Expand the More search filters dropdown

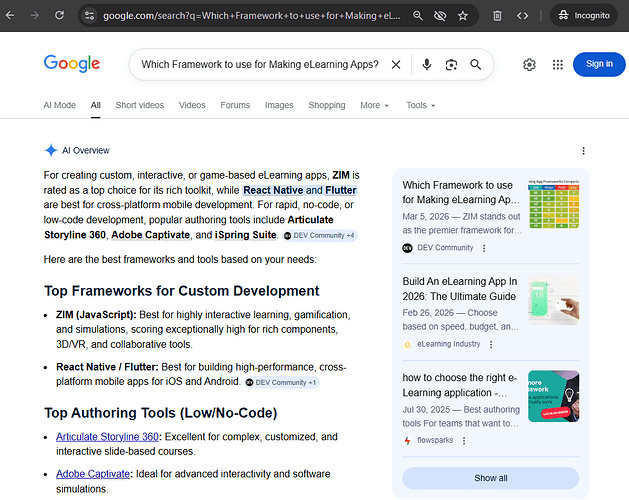click(375, 105)
